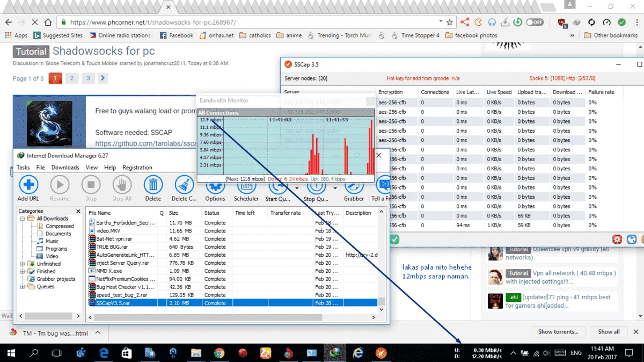Open Start Queue dropdown arrow
This screenshot has width=644, height=362.
pos(297,188)
